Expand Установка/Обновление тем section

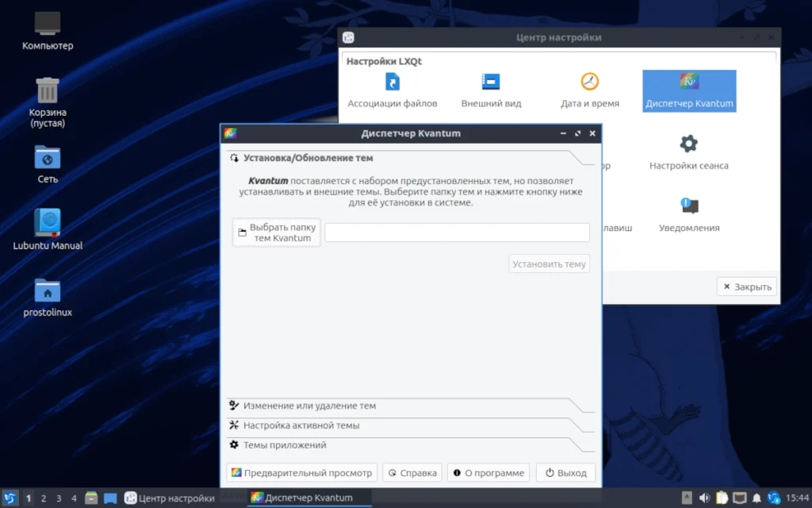[x=410, y=158]
